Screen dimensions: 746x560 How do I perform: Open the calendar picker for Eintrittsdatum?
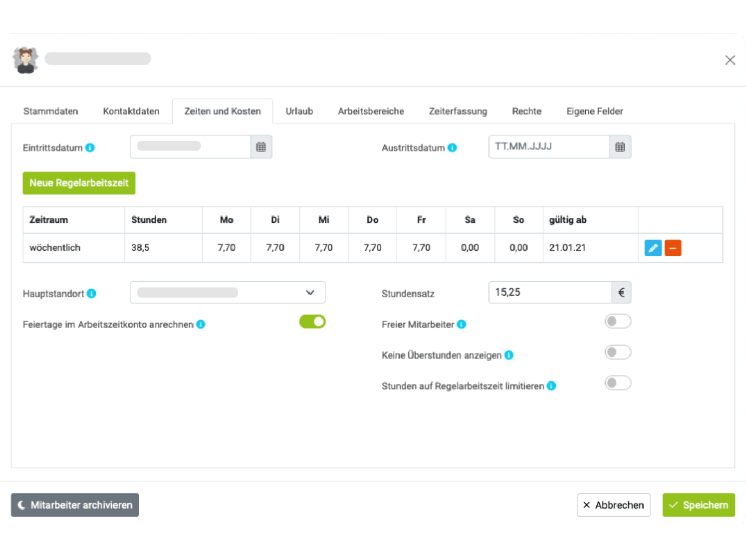(261, 147)
